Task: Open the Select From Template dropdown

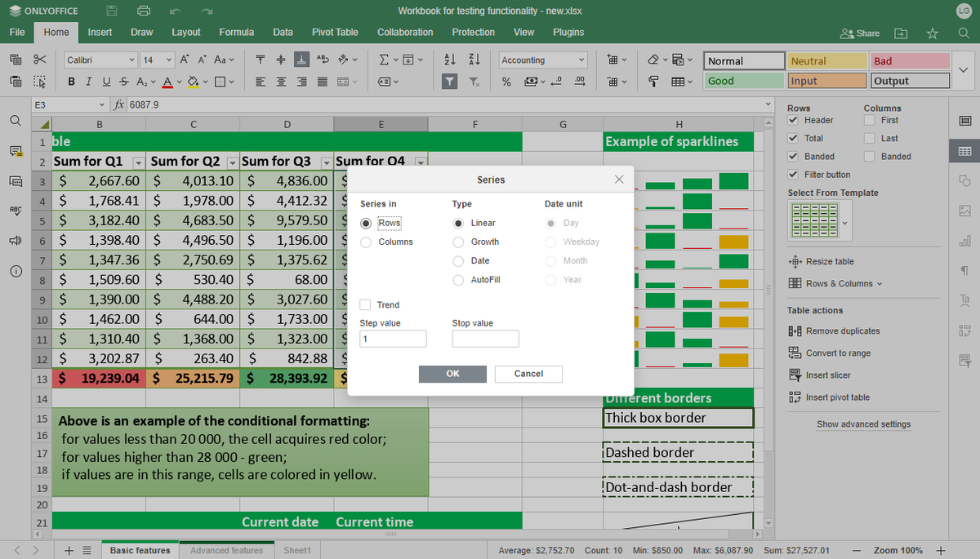Action: (845, 223)
